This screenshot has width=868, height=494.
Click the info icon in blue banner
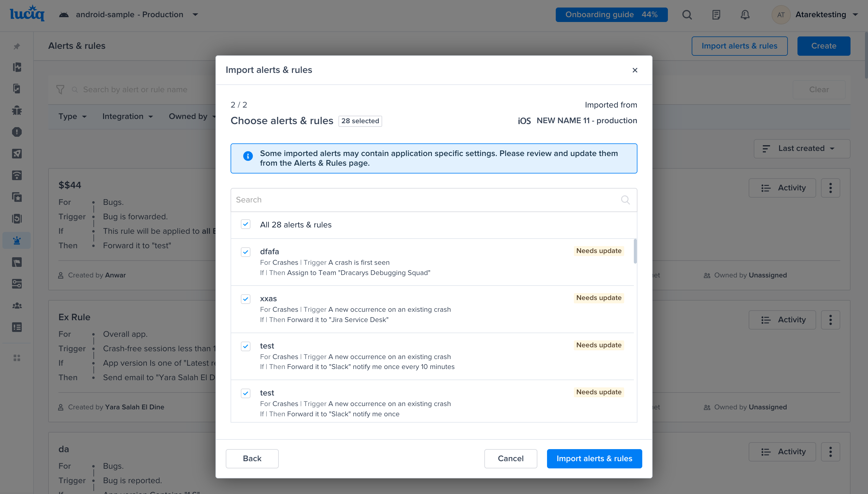tap(248, 156)
